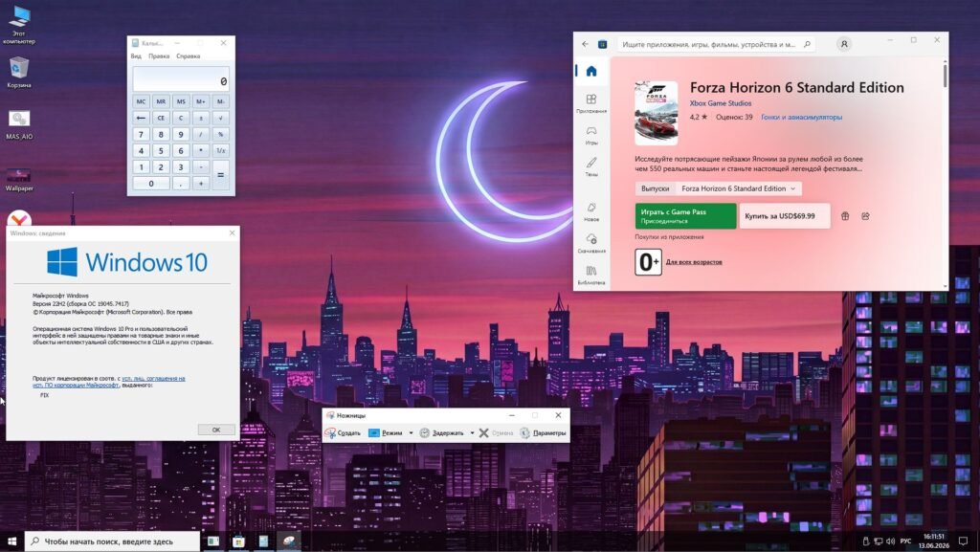Click the M+ key in Calculator
This screenshot has width=980, height=552.
201,101
